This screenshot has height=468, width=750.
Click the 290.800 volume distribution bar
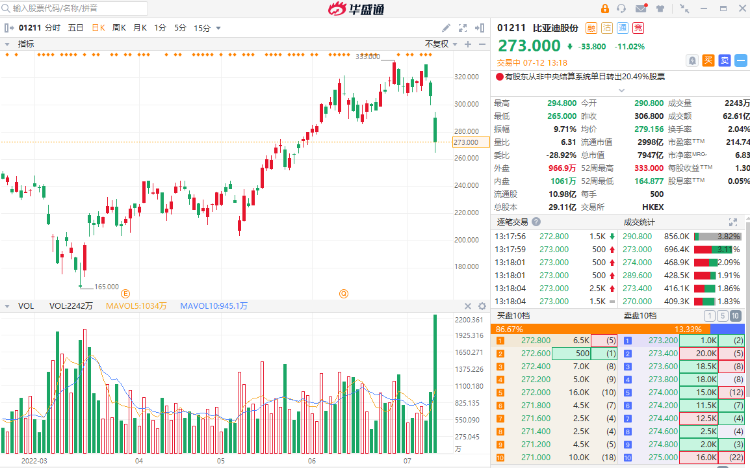[717, 236]
